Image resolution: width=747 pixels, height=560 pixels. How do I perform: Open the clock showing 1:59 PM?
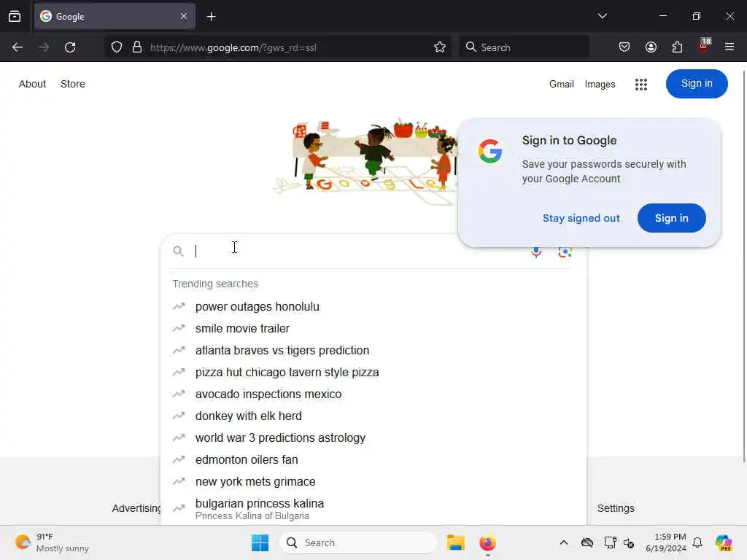point(665,542)
